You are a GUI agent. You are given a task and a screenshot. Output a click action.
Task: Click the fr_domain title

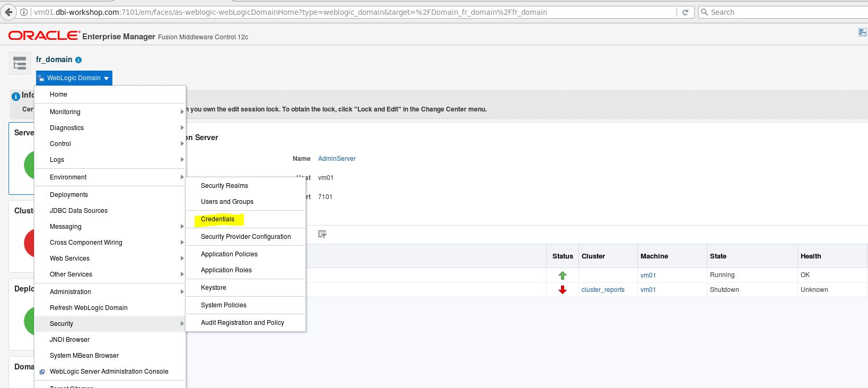tap(54, 59)
